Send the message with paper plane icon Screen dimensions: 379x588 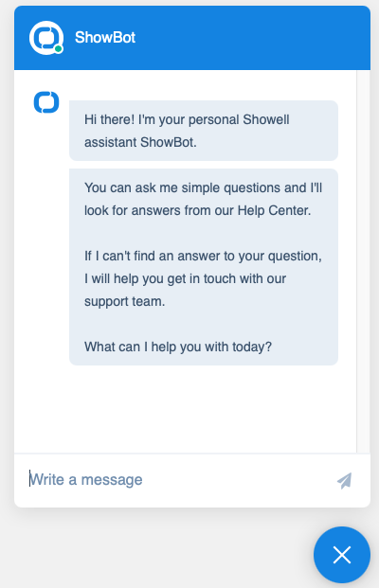point(345,480)
